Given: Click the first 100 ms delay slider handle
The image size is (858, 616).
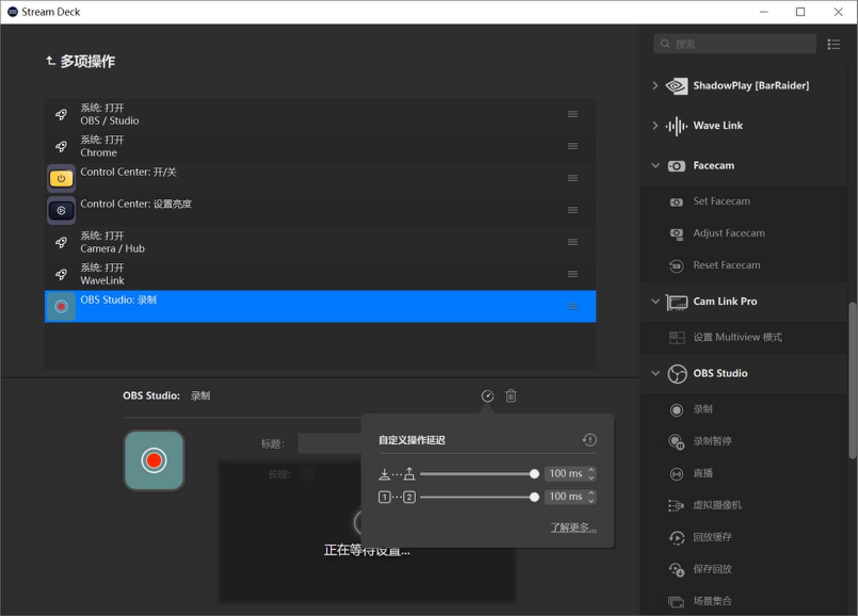Looking at the screenshot, I should click(x=534, y=473).
